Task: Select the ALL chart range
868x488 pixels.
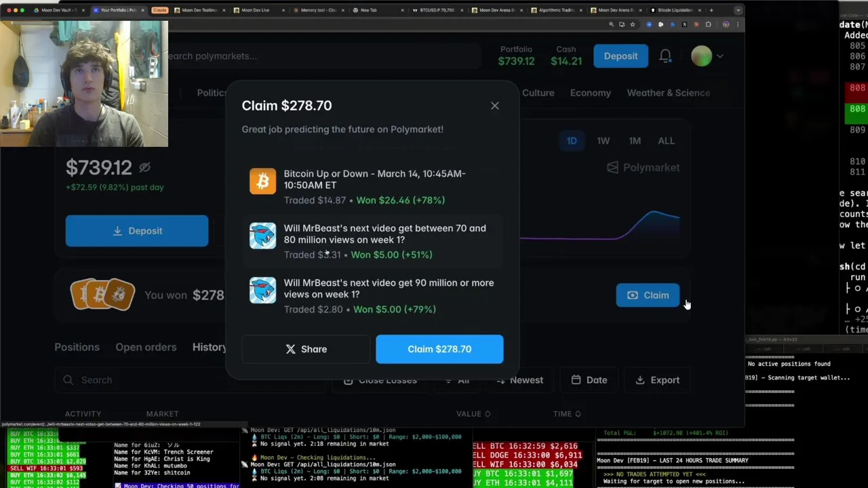Action: coord(666,141)
